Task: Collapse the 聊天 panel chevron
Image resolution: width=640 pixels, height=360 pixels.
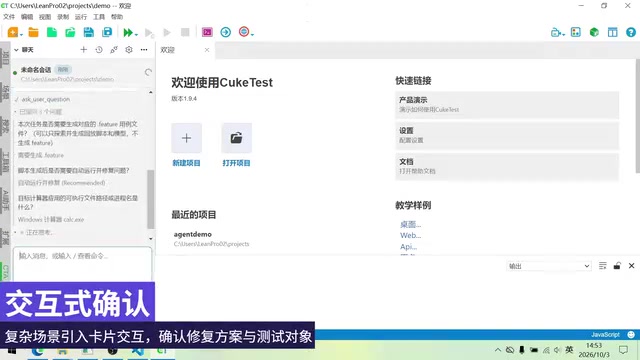Action: click(16, 50)
